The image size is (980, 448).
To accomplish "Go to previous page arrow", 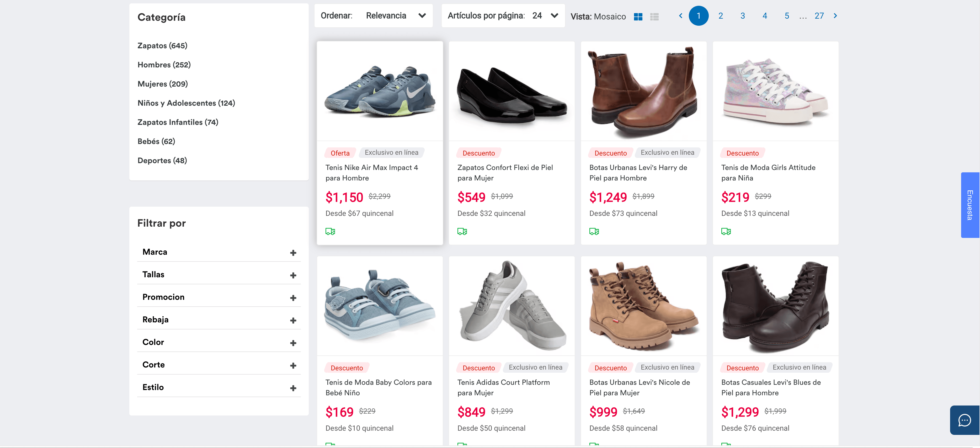I will tap(681, 15).
